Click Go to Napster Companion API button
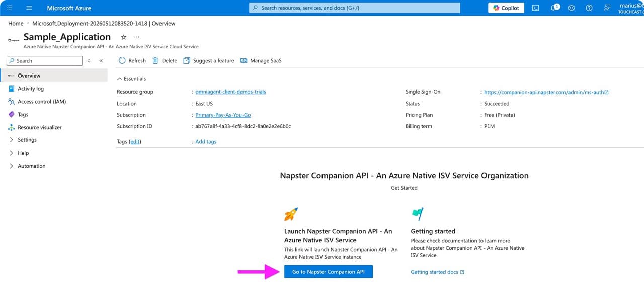This screenshot has height=296, width=644. pos(329,272)
